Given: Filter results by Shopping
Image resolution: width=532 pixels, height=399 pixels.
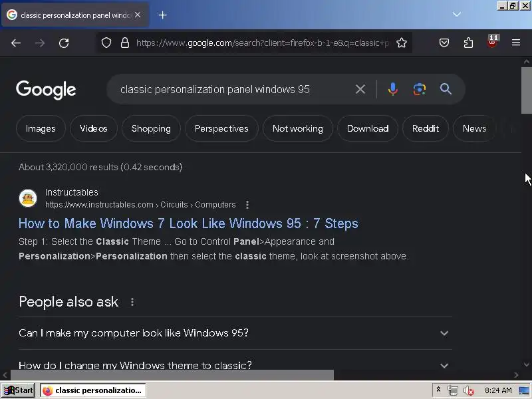Looking at the screenshot, I should [151, 128].
